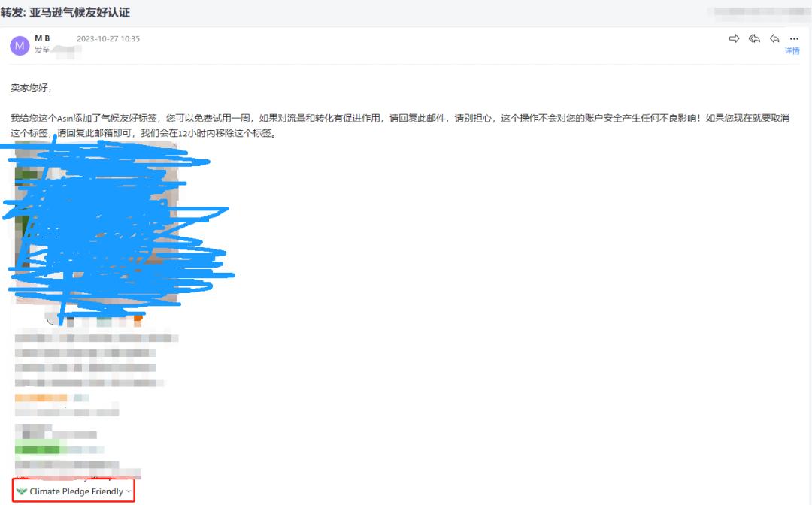Select the sender name M B
This screenshot has height=505, width=812.
click(42, 38)
